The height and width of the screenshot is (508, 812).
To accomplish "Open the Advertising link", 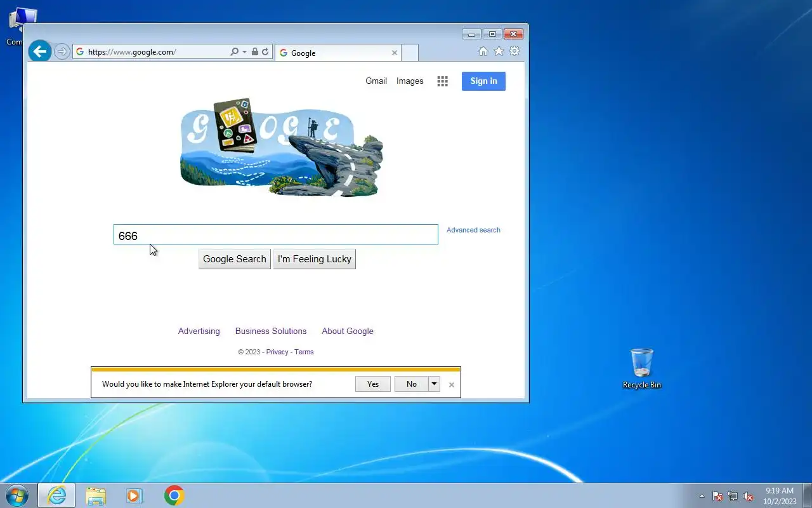I will pyautogui.click(x=199, y=331).
